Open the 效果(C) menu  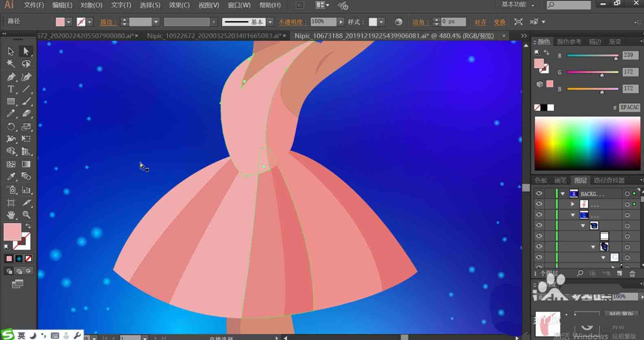pos(179,5)
